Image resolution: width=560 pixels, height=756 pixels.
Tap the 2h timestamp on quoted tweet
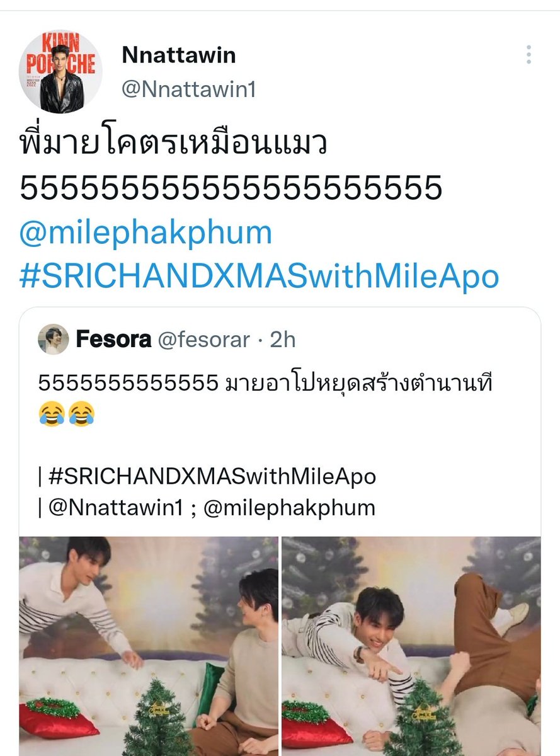(x=282, y=340)
